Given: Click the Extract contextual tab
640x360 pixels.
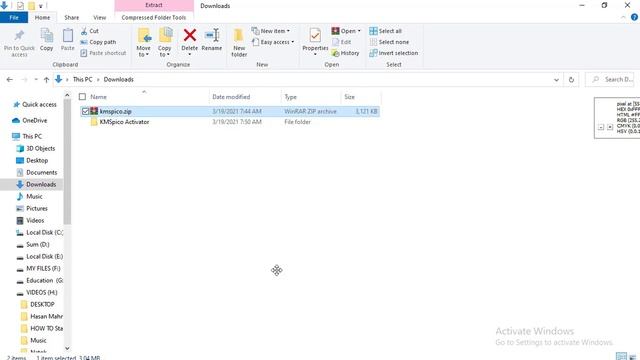Looking at the screenshot, I should tap(154, 5).
